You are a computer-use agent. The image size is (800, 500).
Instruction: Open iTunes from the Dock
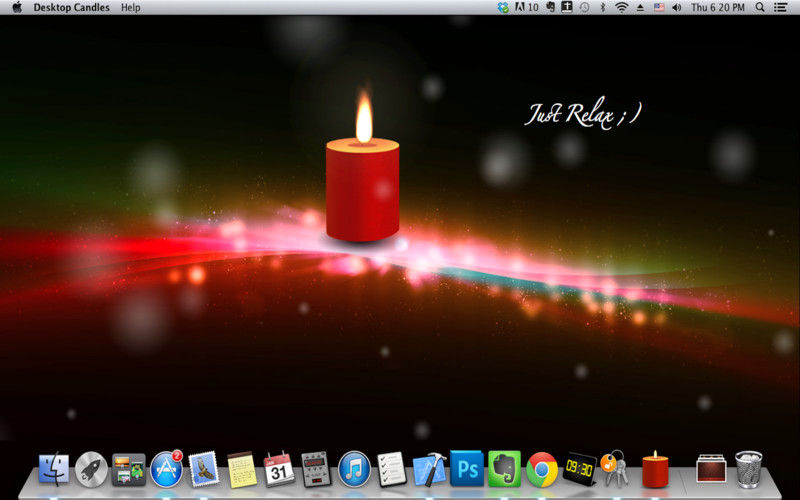[354, 469]
